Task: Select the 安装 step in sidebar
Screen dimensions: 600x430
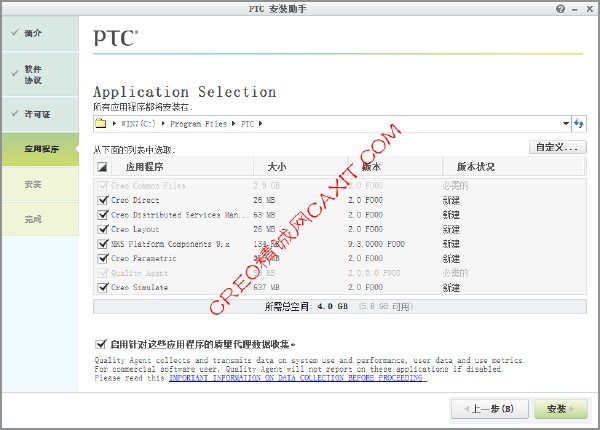Action: pos(40,184)
